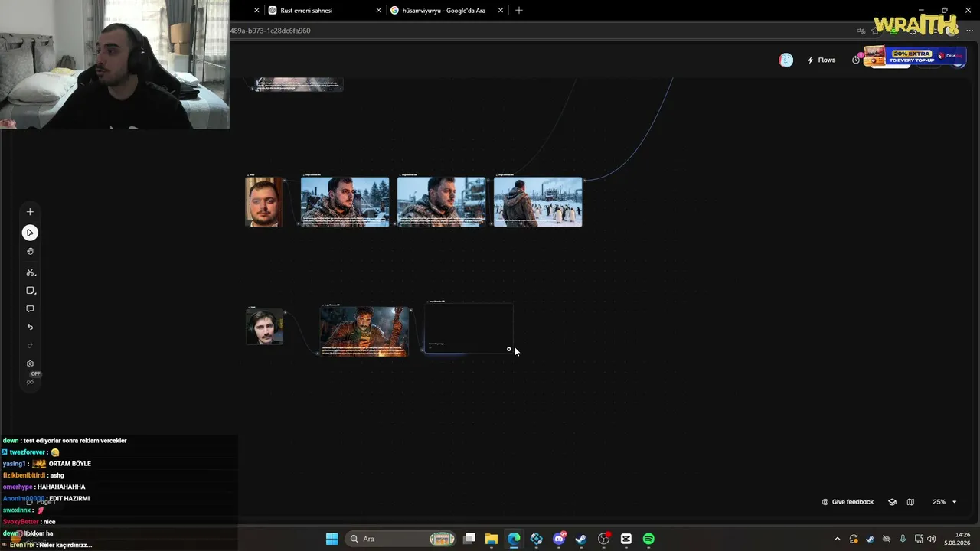Select the sticky note tool

coord(30,291)
